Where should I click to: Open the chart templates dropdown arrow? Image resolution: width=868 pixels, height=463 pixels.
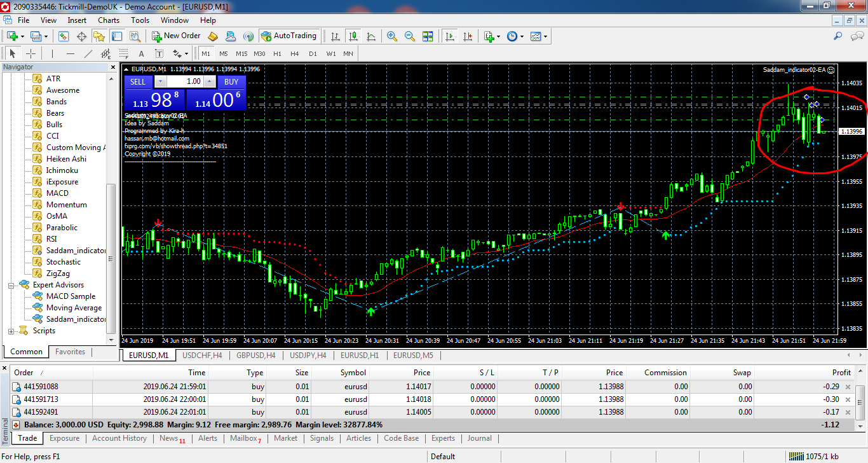[x=545, y=36]
